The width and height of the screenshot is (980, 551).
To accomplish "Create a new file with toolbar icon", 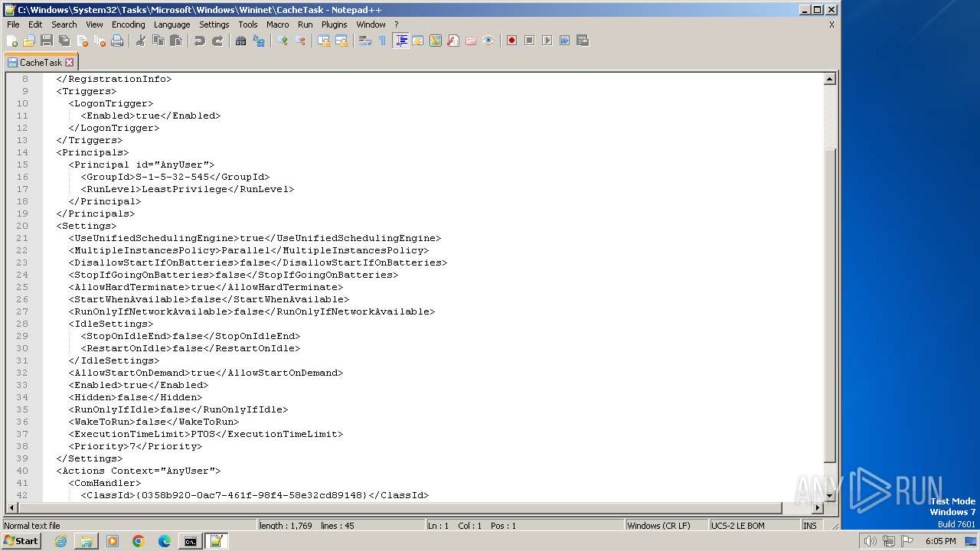I will [x=12, y=41].
